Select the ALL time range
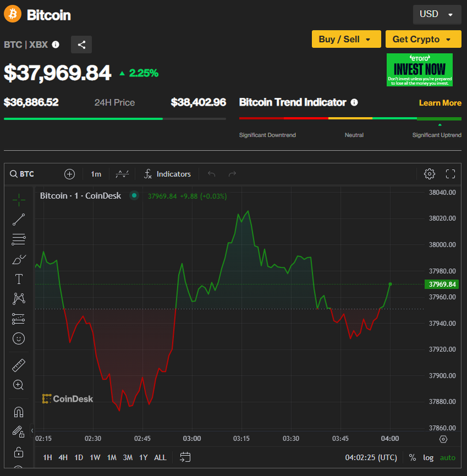Image resolution: width=467 pixels, height=476 pixels. pyautogui.click(x=160, y=458)
